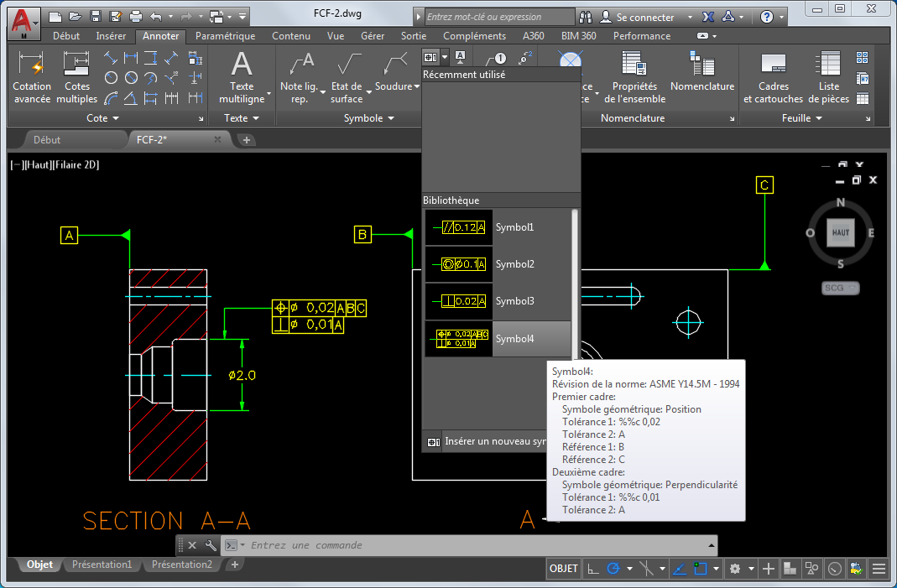Screen dimensions: 897x588
Task: Pick the horizontal linear dimension tool
Action: tap(131, 59)
